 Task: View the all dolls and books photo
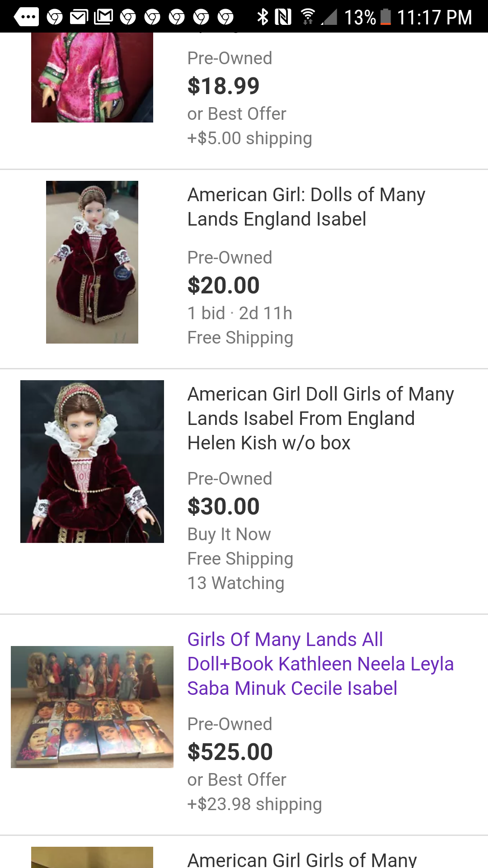pos(92,707)
